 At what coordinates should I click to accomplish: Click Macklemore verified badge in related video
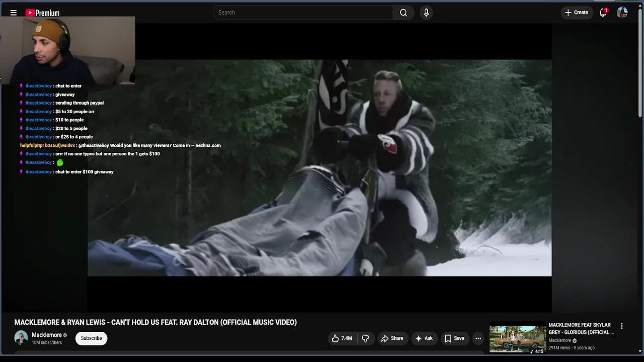[574, 340]
